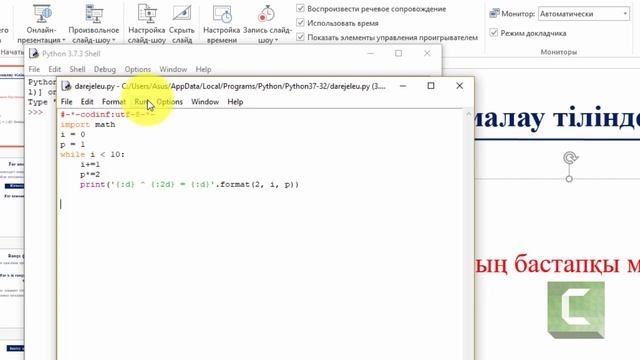Close the Python 3.7.3 Shell window

coord(427,53)
